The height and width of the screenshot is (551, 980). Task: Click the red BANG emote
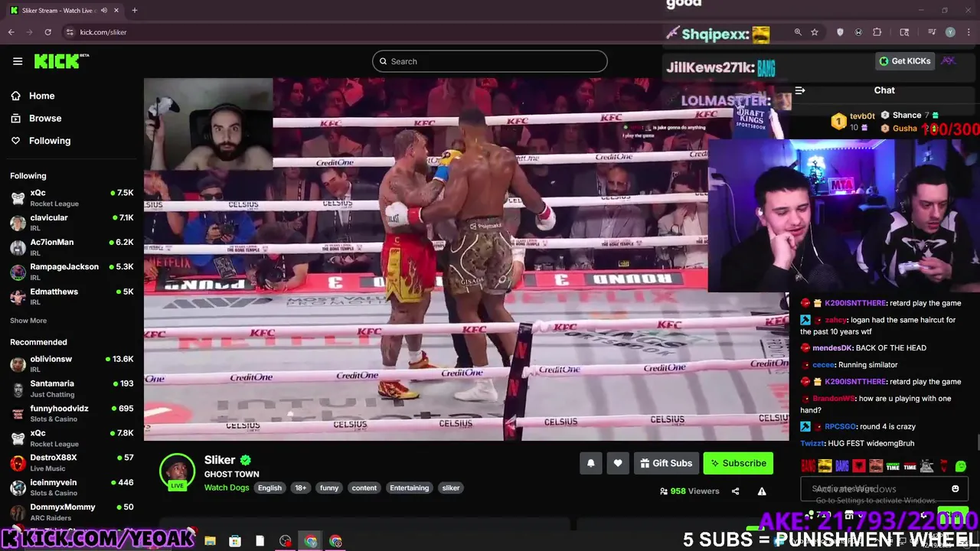808,466
